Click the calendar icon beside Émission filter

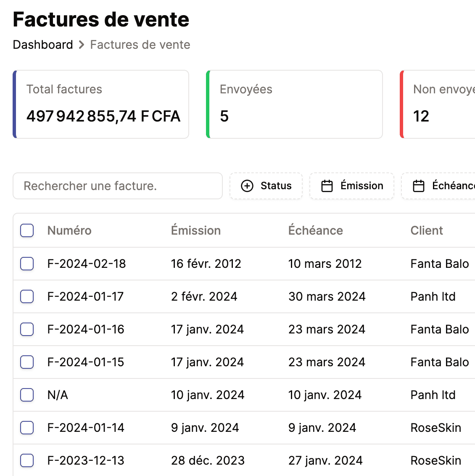coord(328,185)
